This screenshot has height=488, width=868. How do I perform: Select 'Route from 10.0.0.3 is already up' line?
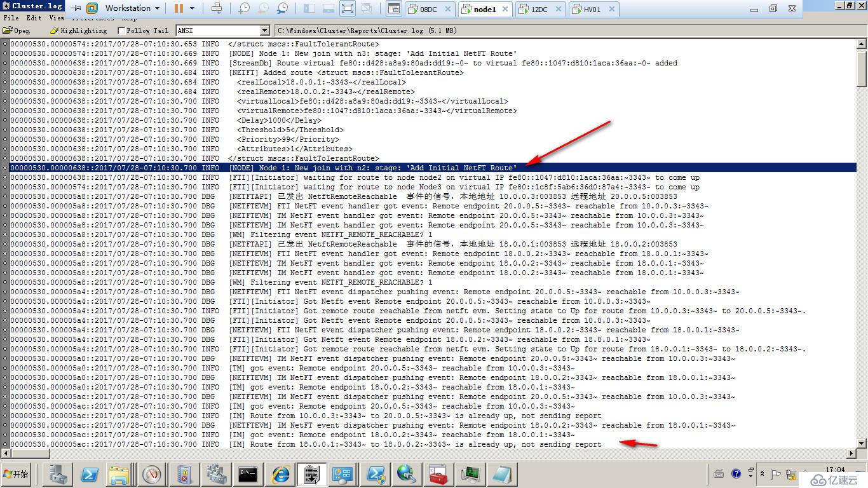pyautogui.click(x=432, y=416)
